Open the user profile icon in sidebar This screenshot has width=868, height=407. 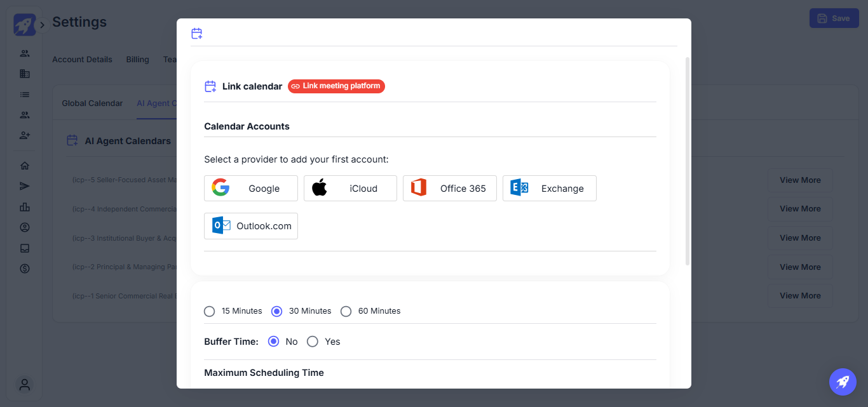pyautogui.click(x=25, y=384)
